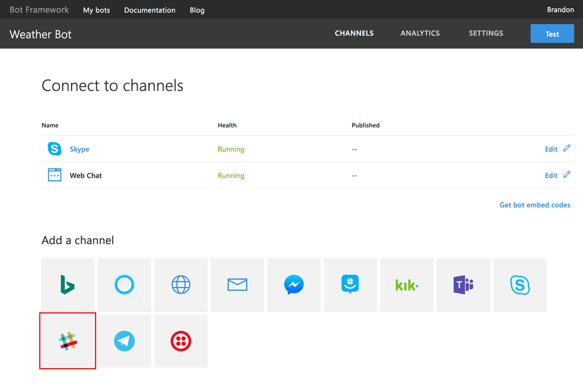Add the Email channel
Image resolution: width=583 pixels, height=392 pixels.
click(x=238, y=285)
